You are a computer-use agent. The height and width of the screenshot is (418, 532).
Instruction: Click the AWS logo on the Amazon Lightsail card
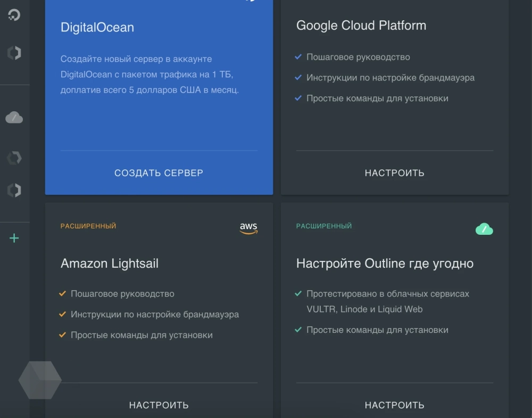point(248,228)
